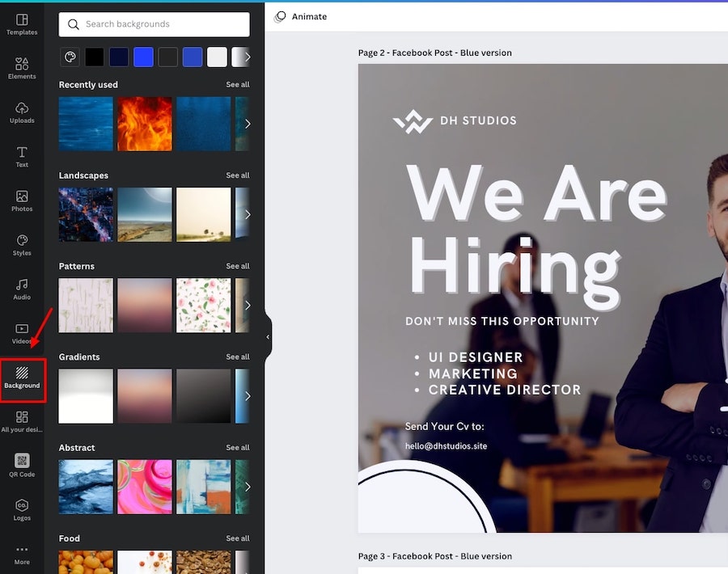Image resolution: width=728 pixels, height=574 pixels.
Task: Open the QR Code tool
Action: (22, 466)
